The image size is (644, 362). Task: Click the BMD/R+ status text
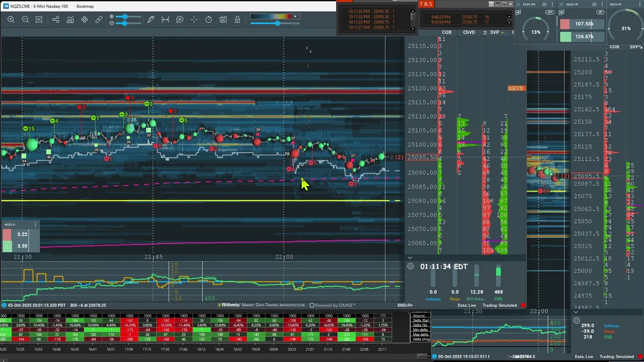[405, 305]
